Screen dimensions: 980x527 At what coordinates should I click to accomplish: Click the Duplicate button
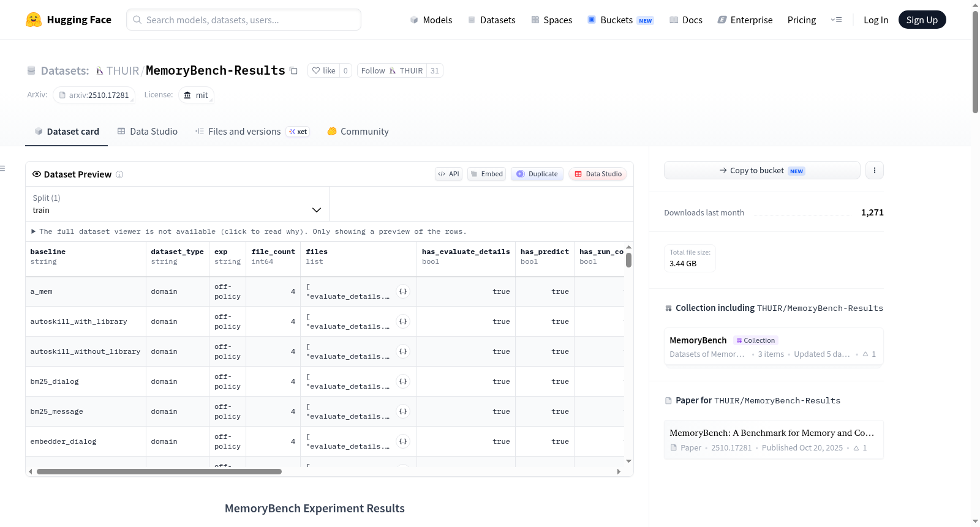point(537,174)
